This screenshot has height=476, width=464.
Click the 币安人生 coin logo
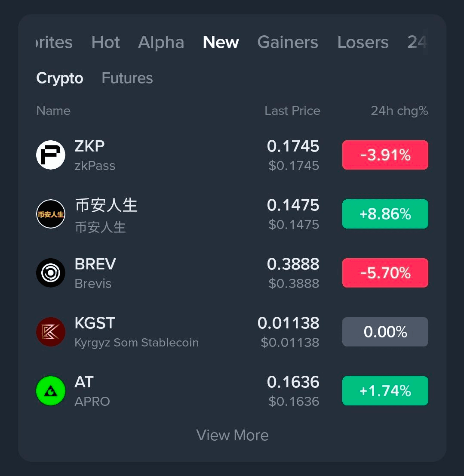pos(51,214)
